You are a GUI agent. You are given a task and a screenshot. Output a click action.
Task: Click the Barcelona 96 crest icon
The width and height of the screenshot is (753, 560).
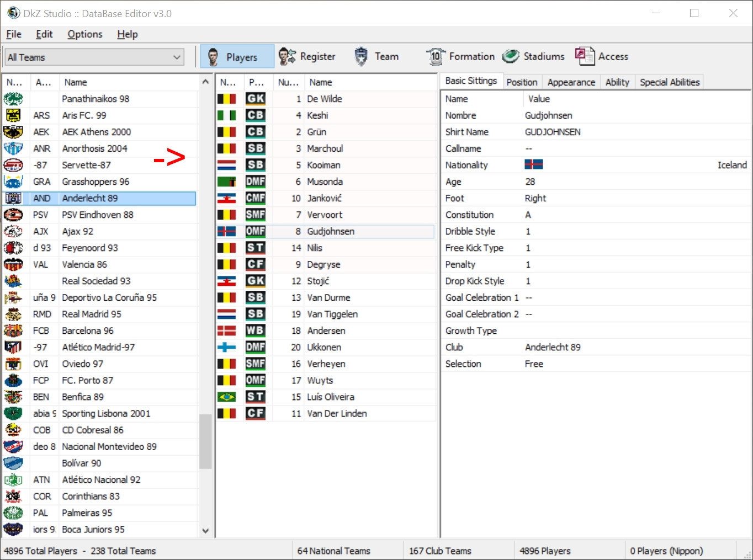[13, 330]
